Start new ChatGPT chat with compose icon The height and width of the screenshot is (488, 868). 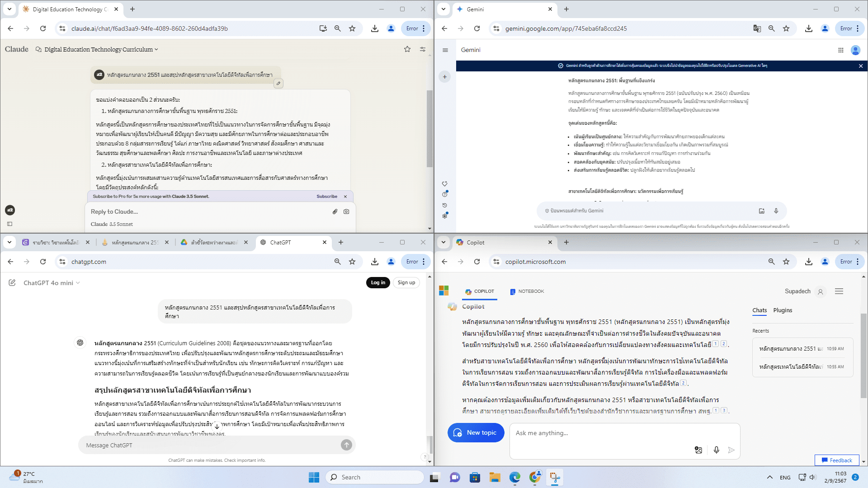click(x=12, y=283)
